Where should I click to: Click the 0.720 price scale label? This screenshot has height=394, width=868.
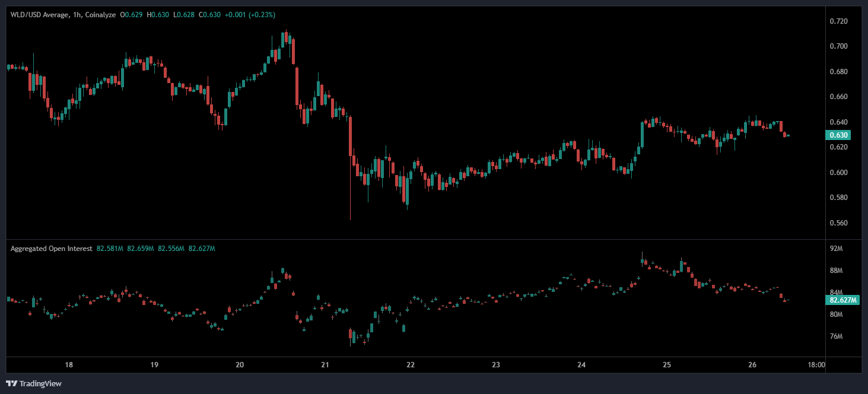(839, 21)
